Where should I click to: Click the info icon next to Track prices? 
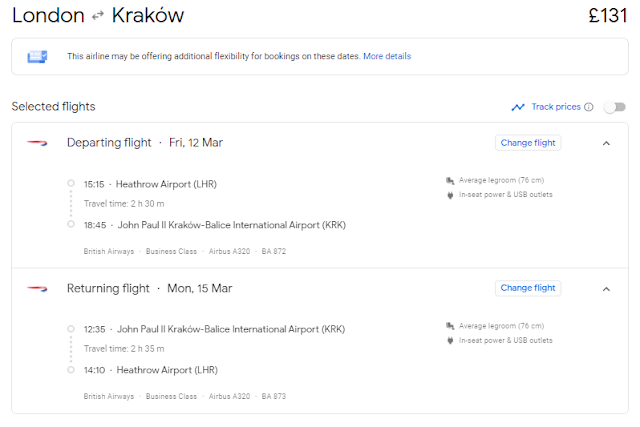coord(589,107)
